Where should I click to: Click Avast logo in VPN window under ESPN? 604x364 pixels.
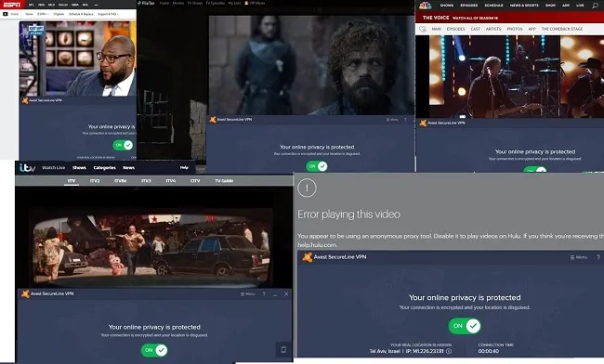(x=25, y=100)
